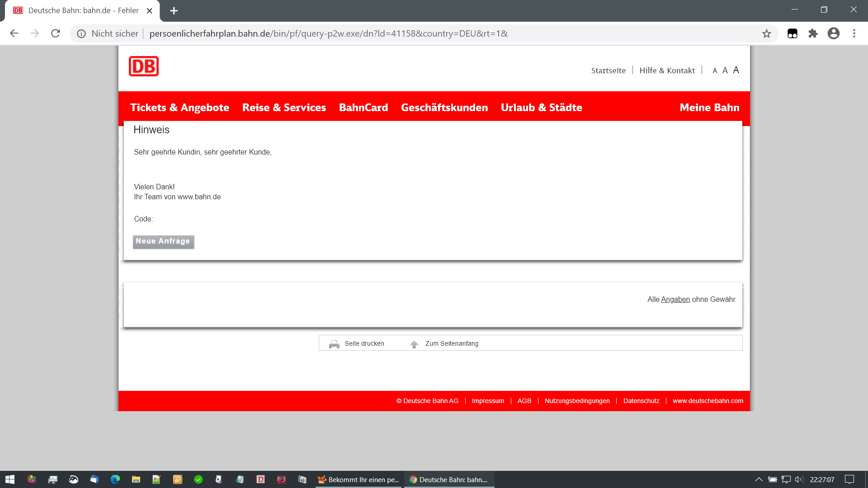Click the up-arrow icon for Zum Seitenanfang

[414, 344]
